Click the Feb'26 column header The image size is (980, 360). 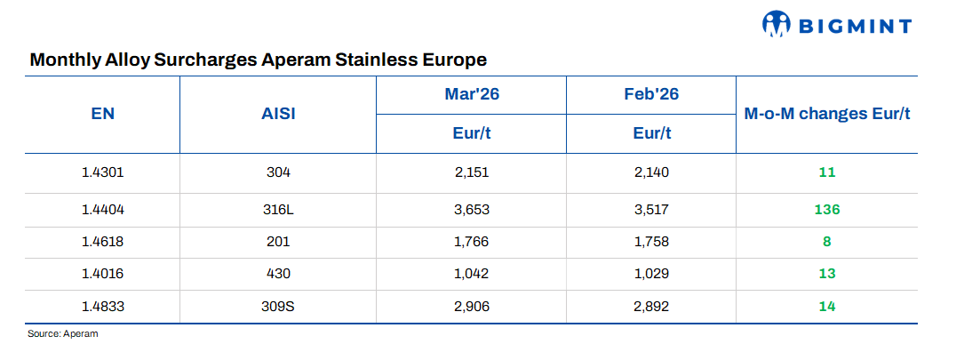[x=651, y=94]
